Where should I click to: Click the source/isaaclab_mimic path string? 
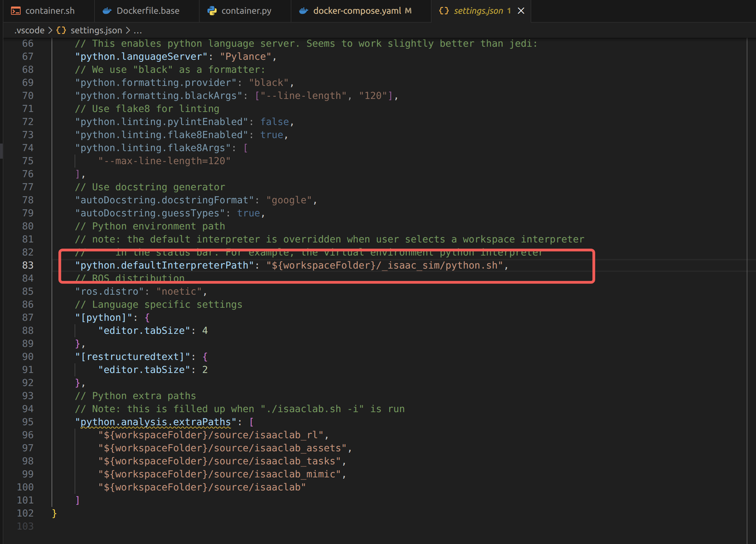coord(220,474)
